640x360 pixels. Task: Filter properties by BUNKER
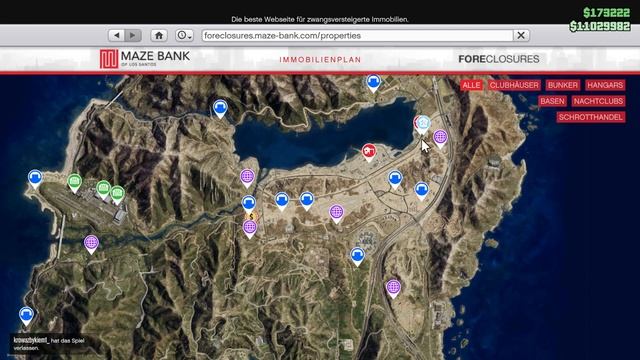(562, 85)
